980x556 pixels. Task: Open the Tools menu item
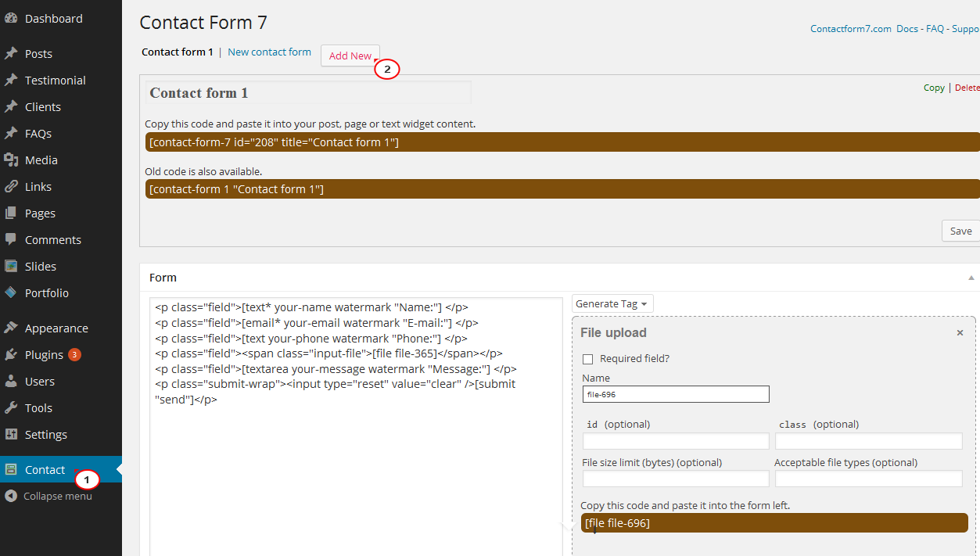[38, 408]
